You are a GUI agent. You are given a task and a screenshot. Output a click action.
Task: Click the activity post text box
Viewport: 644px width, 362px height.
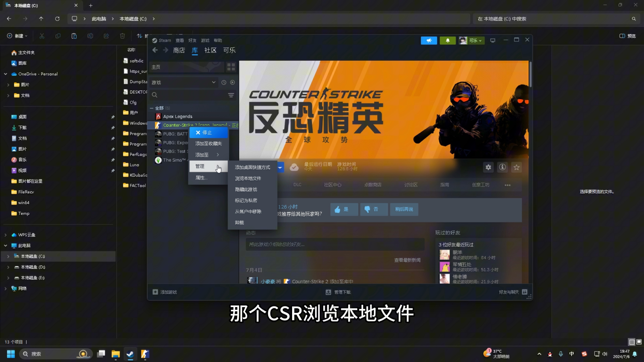[x=335, y=244]
